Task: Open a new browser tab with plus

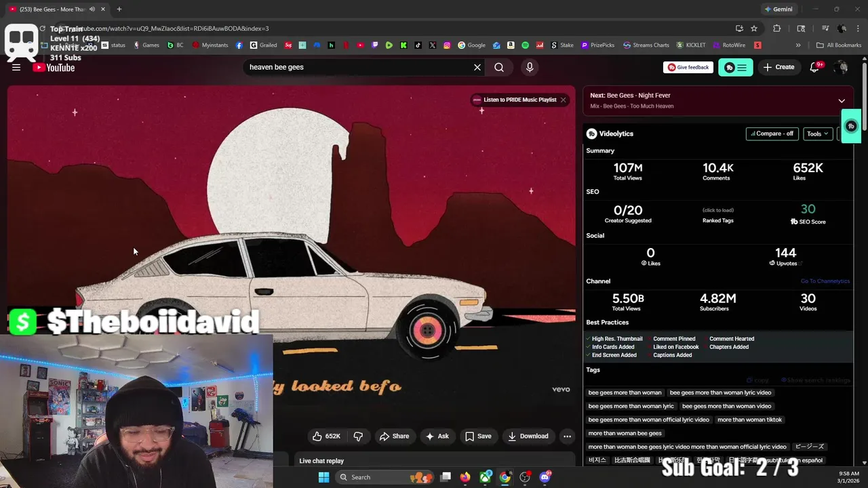Action: click(x=119, y=9)
